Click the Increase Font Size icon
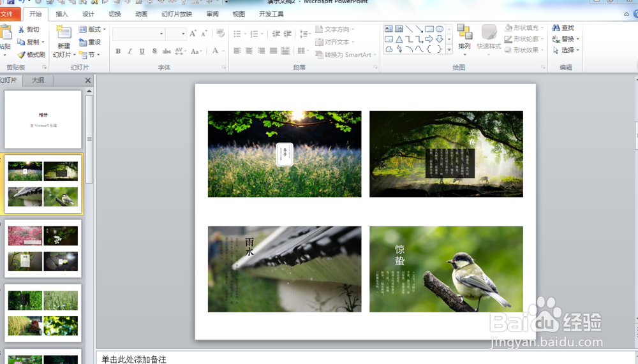638x364 pixels. click(193, 33)
